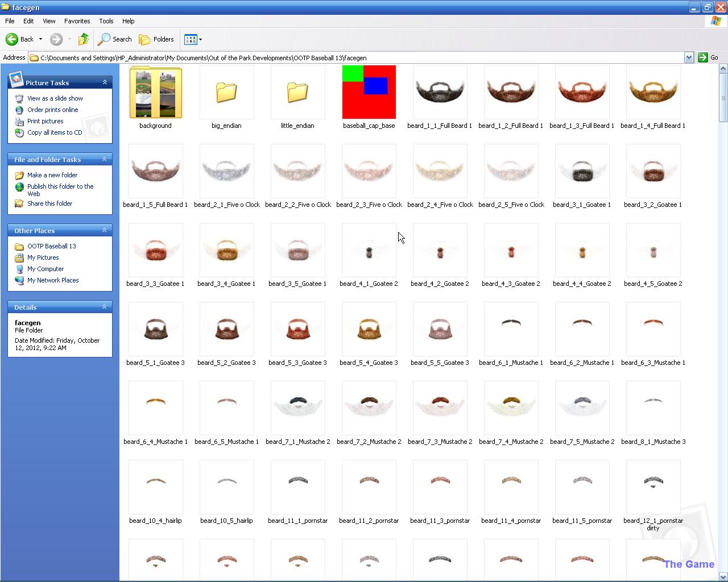Viewport: 728px width, 582px height.
Task: Click the Windows flag logo
Action: (x=716, y=21)
